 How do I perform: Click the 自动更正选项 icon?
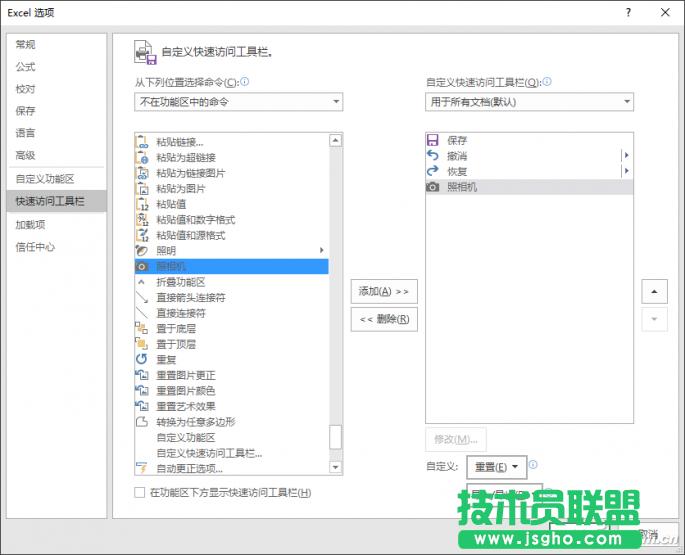[x=142, y=468]
